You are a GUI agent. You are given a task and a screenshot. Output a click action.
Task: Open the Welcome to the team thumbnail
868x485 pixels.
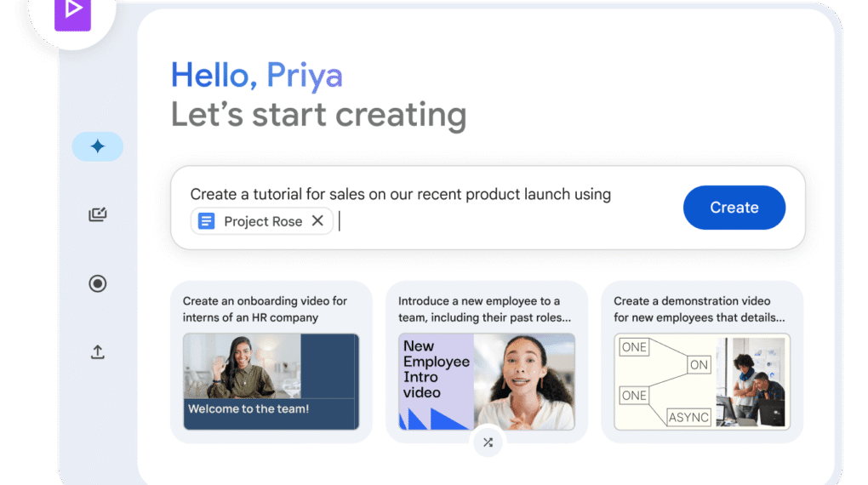point(271,381)
